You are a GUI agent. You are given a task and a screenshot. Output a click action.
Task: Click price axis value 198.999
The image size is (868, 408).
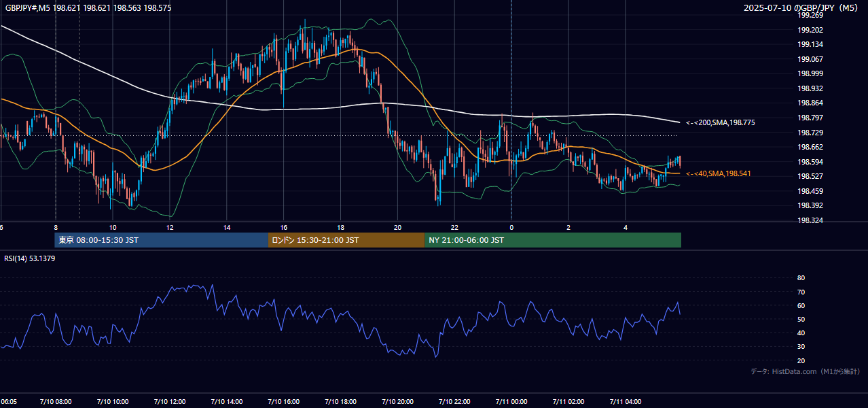coord(810,73)
